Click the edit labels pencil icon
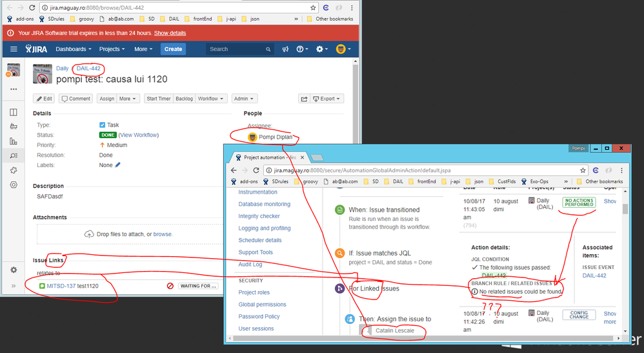The image size is (644, 353). click(118, 165)
